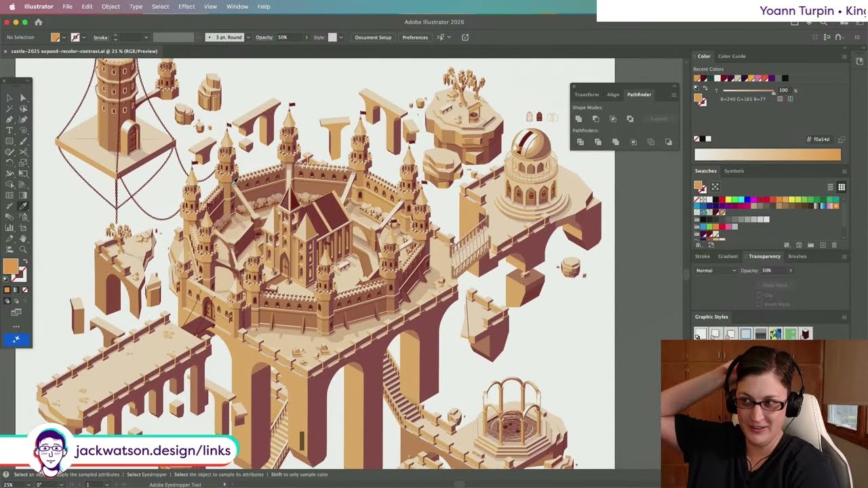Click the Home icon below window controls
The height and width of the screenshot is (488, 868).
38,22
